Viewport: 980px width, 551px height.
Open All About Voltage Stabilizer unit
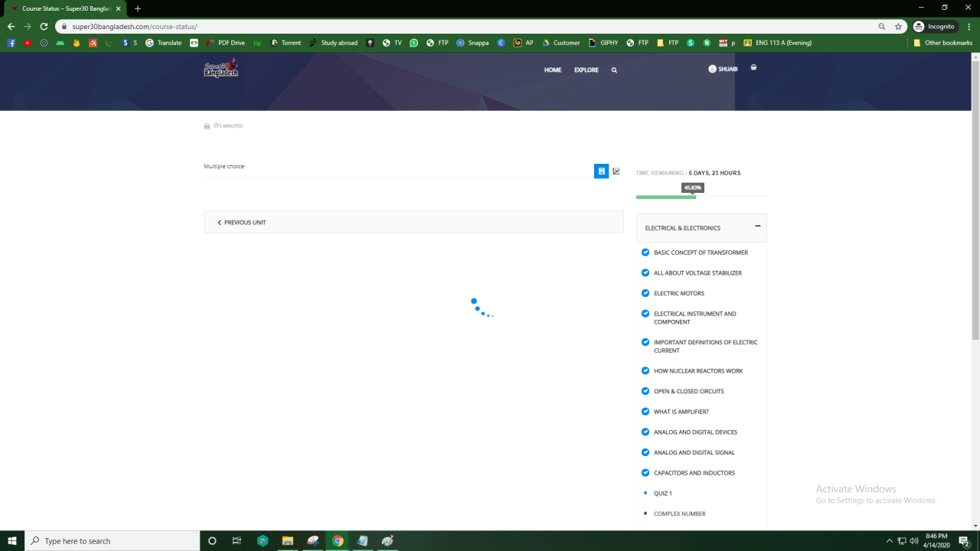click(697, 273)
